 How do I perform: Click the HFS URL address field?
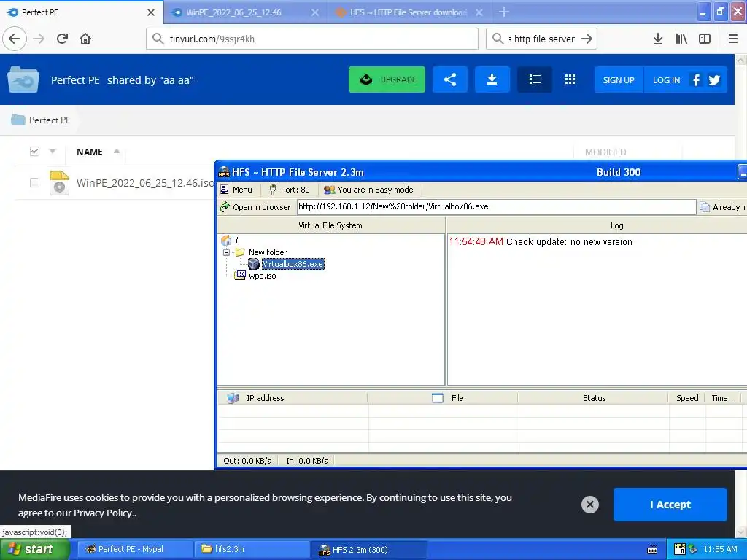[496, 206]
